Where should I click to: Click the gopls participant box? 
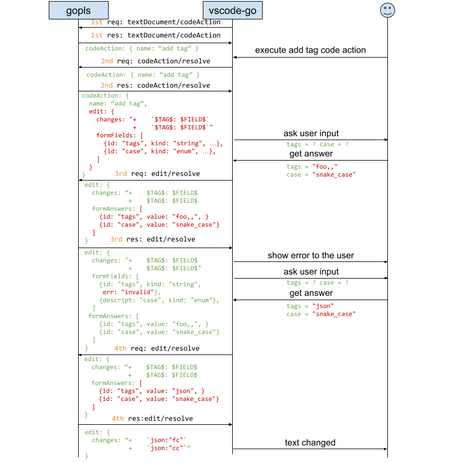coord(79,11)
